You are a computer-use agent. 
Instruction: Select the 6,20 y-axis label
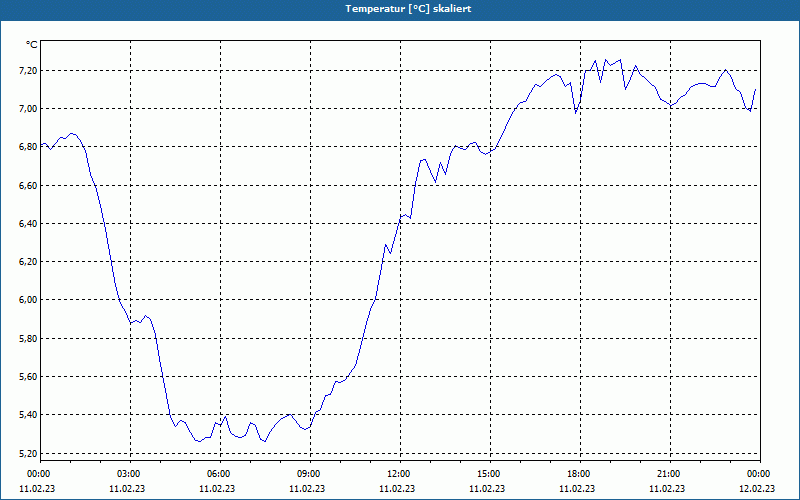(28, 262)
